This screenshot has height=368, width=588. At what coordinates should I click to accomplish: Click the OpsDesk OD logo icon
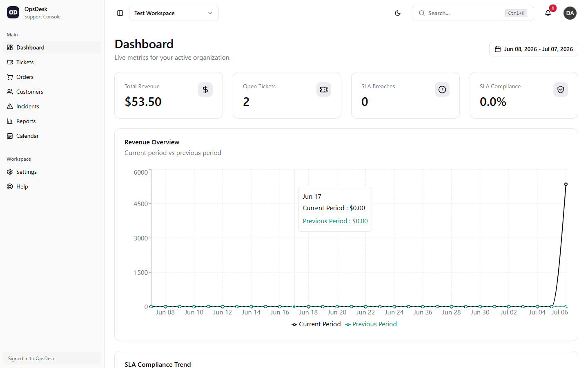tap(13, 13)
